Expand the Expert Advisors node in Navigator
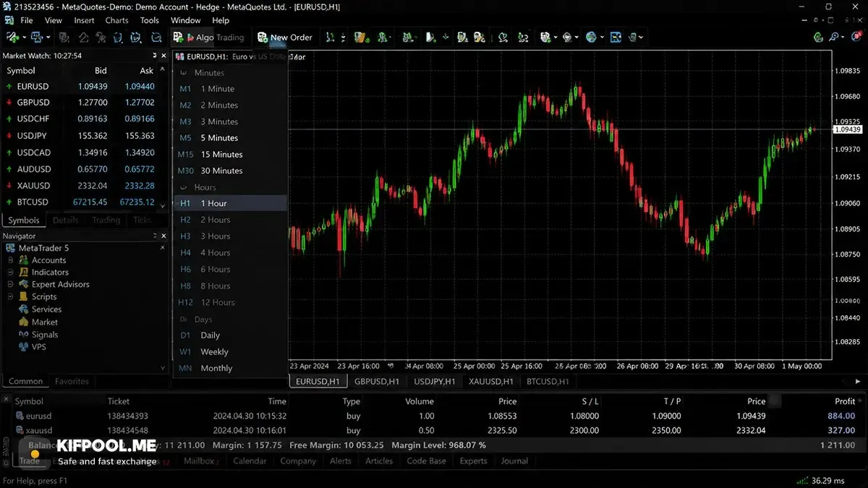 pos(11,285)
